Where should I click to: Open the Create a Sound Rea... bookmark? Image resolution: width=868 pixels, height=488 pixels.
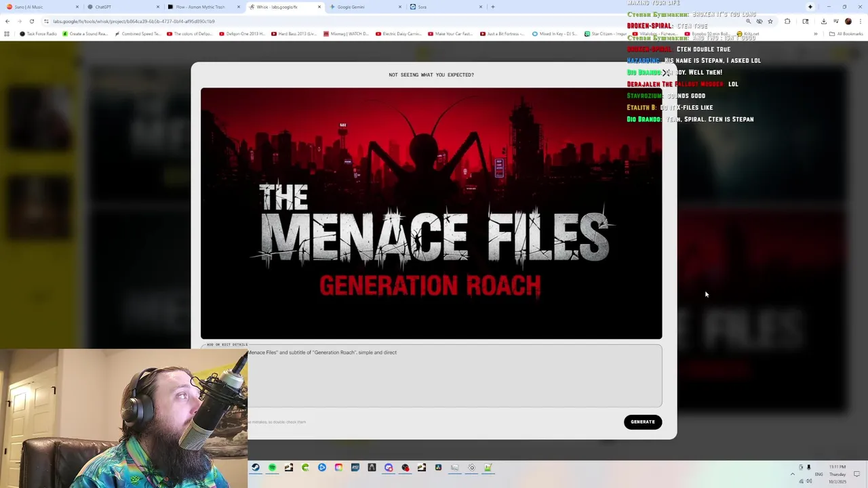pyautogui.click(x=84, y=34)
